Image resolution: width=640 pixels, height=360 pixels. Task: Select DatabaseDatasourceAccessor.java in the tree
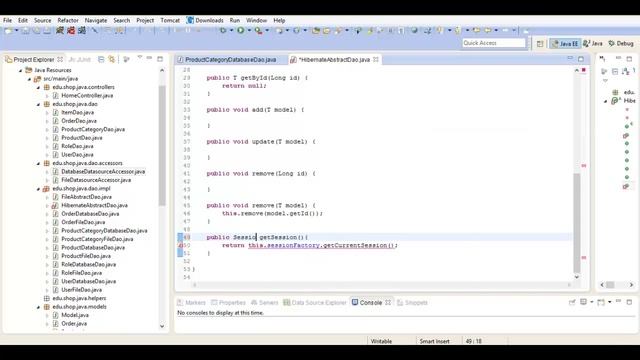(x=103, y=172)
